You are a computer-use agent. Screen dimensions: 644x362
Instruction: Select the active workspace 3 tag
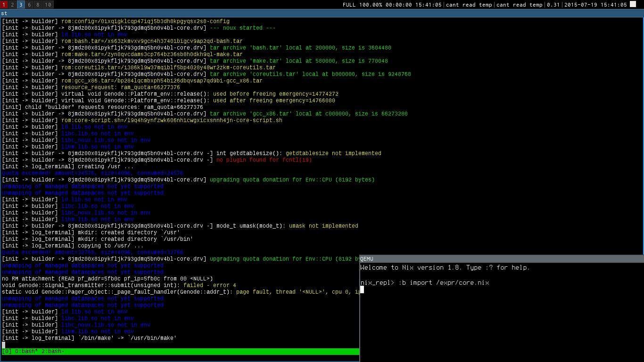tap(21, 5)
